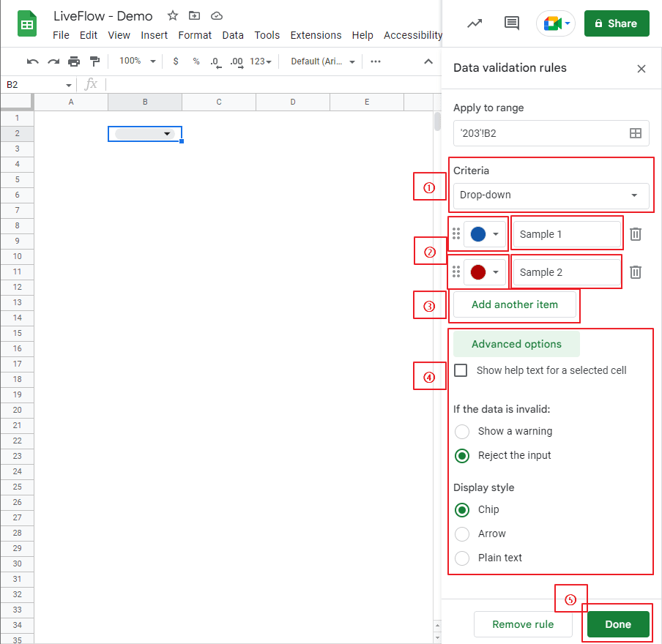Click the Sample 2 text field

click(567, 272)
